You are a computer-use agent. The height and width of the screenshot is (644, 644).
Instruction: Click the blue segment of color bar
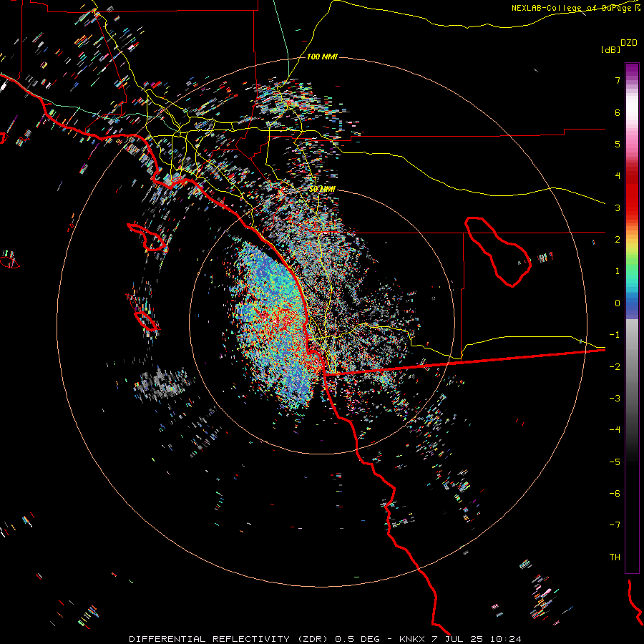pos(632,306)
